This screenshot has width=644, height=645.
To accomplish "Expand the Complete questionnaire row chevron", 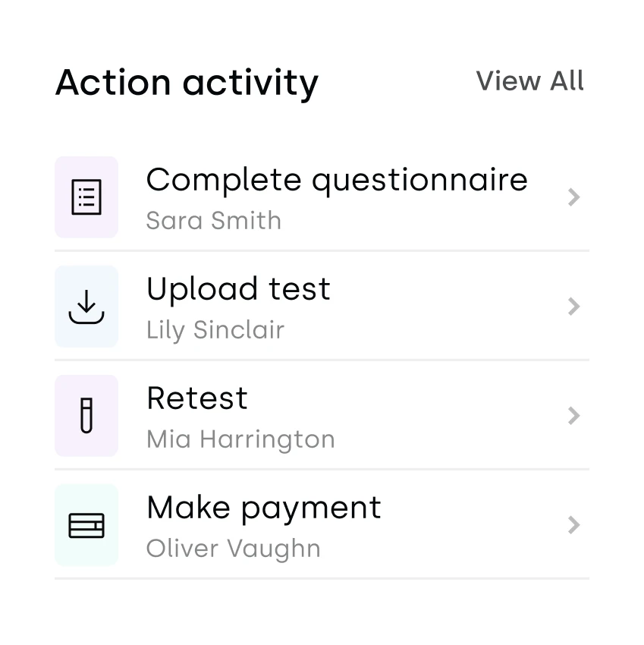I will [574, 197].
